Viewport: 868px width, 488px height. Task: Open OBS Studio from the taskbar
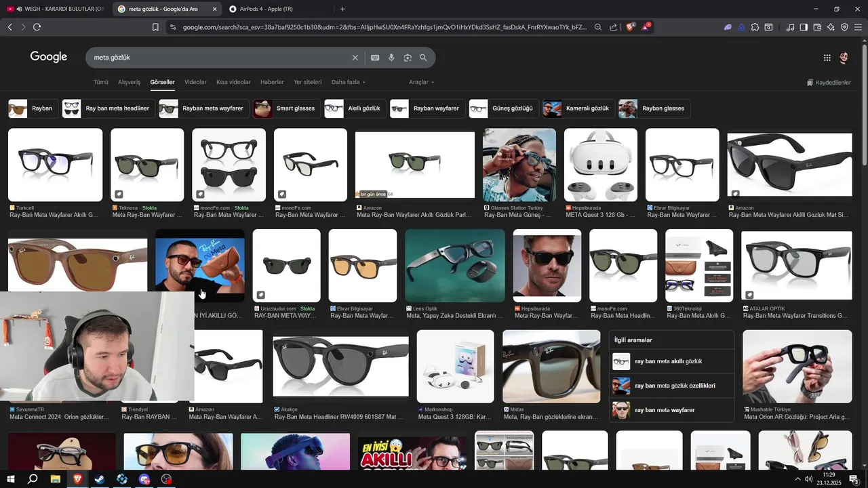(167, 479)
